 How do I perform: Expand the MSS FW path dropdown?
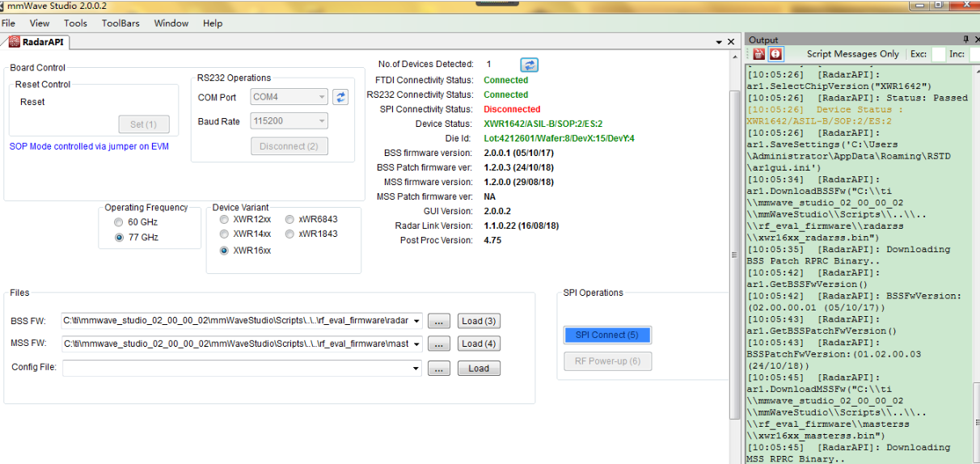(x=416, y=344)
